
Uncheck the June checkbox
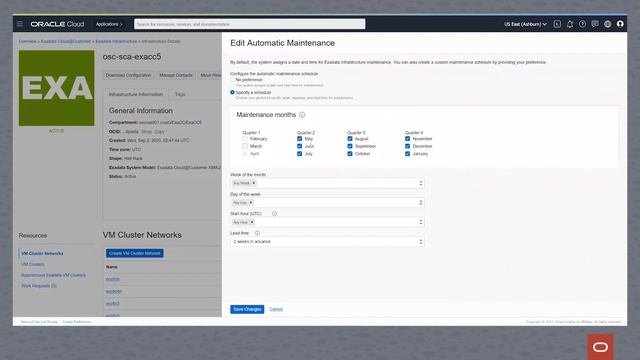point(300,146)
